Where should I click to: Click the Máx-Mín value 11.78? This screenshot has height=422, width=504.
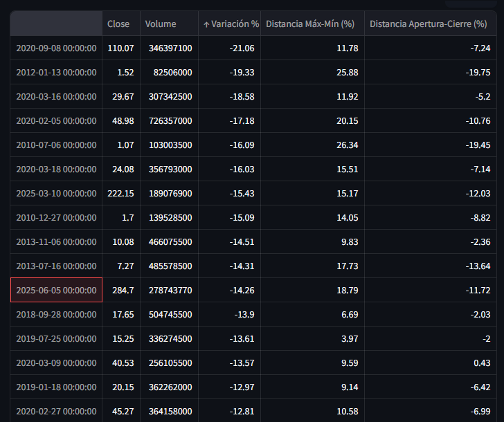pos(312,48)
